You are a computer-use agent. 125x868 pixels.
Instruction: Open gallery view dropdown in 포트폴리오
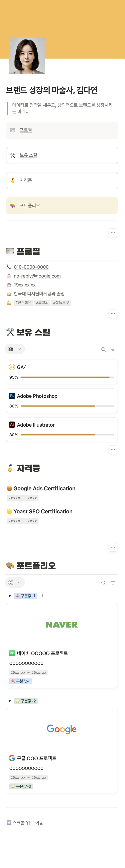pyautogui.click(x=15, y=583)
